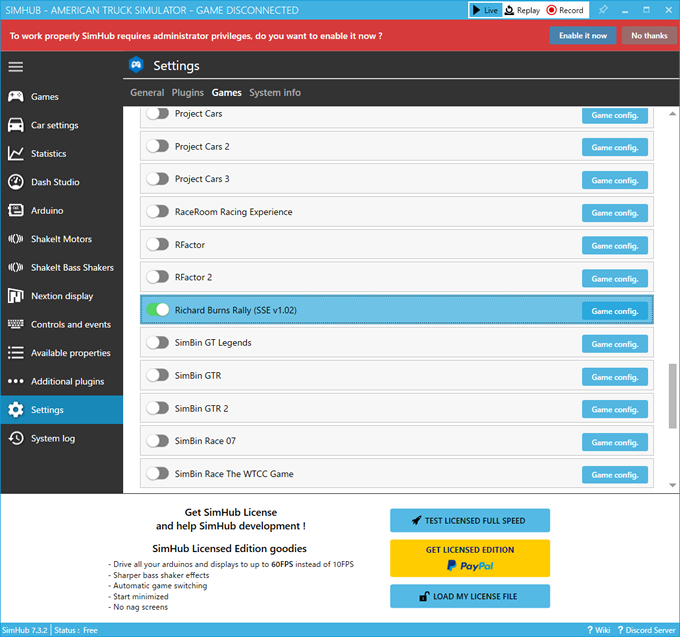Click the Status: Free text
This screenshot has width=680, height=637.
point(76,630)
